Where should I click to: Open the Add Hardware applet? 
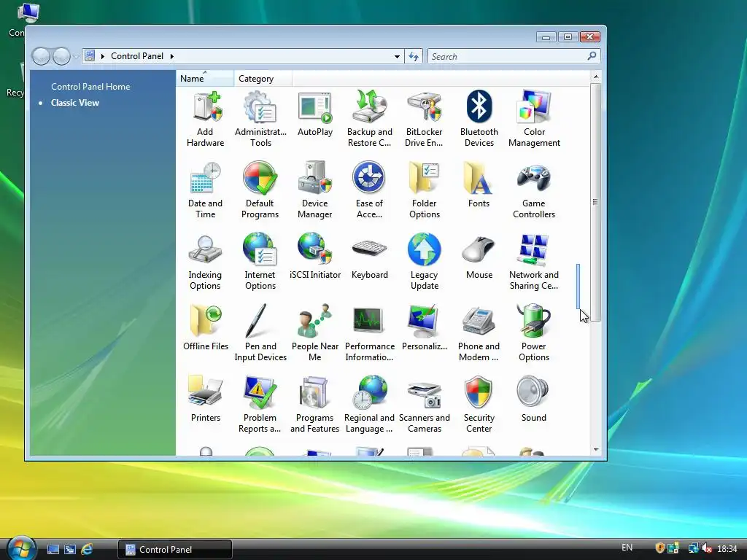(205, 119)
